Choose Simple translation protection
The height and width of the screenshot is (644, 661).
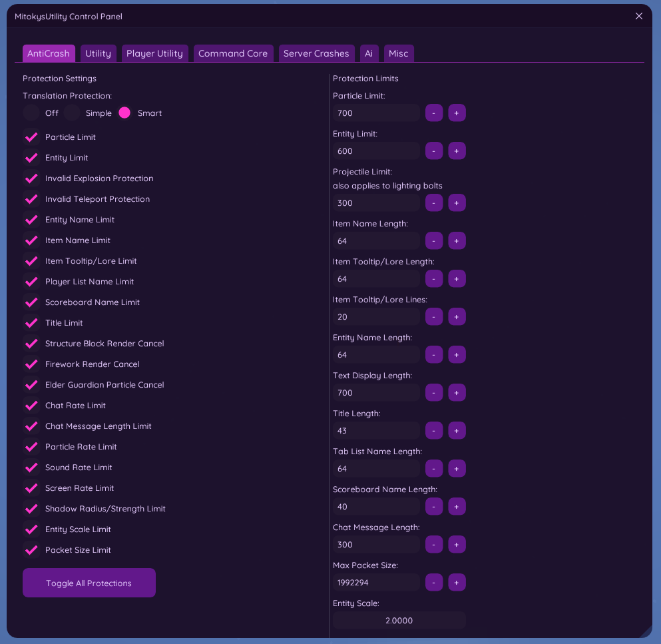click(x=73, y=113)
